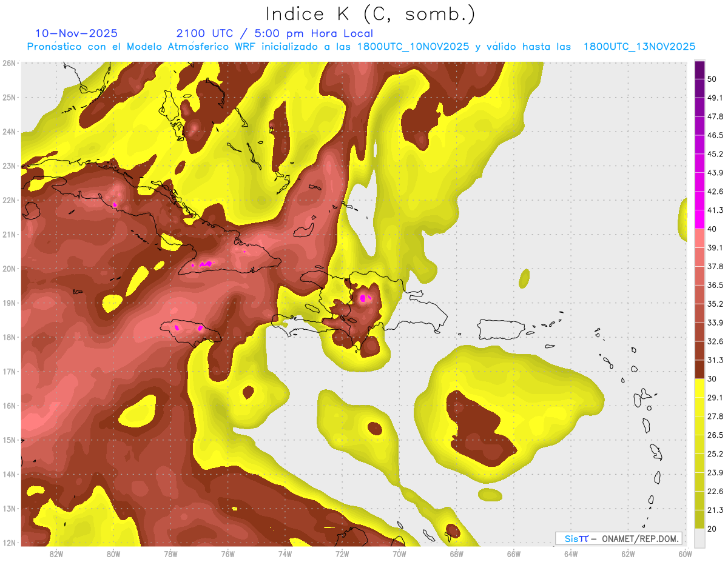Click the color bar segment between 40 and 41.3
728x562 pixels.
point(699,219)
